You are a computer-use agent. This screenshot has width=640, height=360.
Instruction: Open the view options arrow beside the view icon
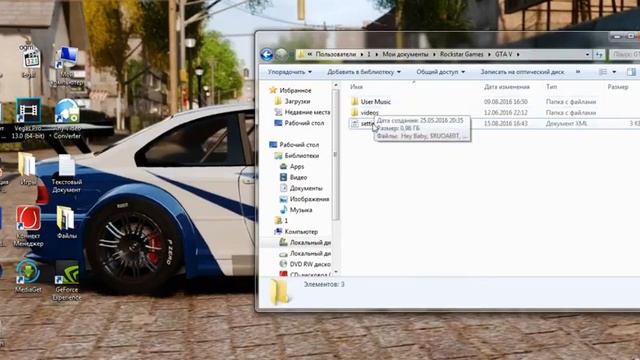click(614, 72)
